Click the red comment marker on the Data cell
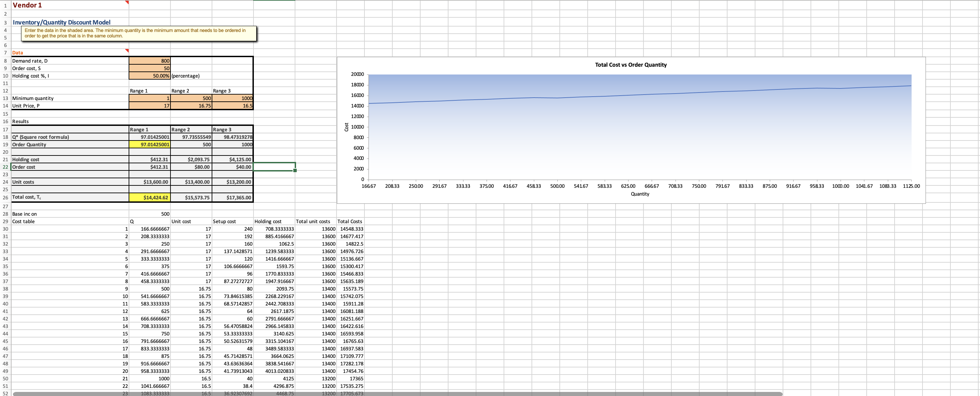Image resolution: width=980 pixels, height=396 pixels. click(x=128, y=51)
